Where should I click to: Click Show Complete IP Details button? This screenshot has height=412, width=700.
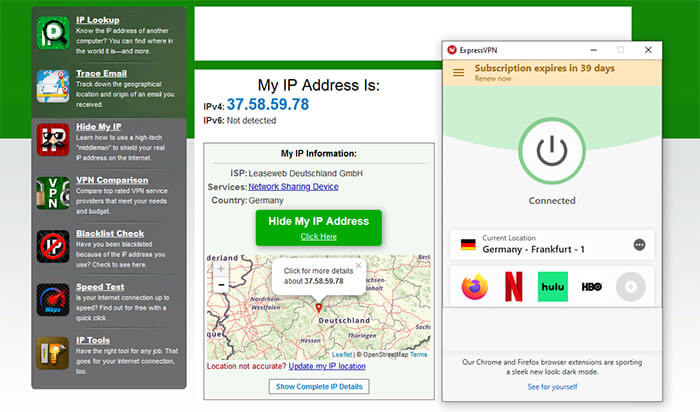pyautogui.click(x=319, y=387)
